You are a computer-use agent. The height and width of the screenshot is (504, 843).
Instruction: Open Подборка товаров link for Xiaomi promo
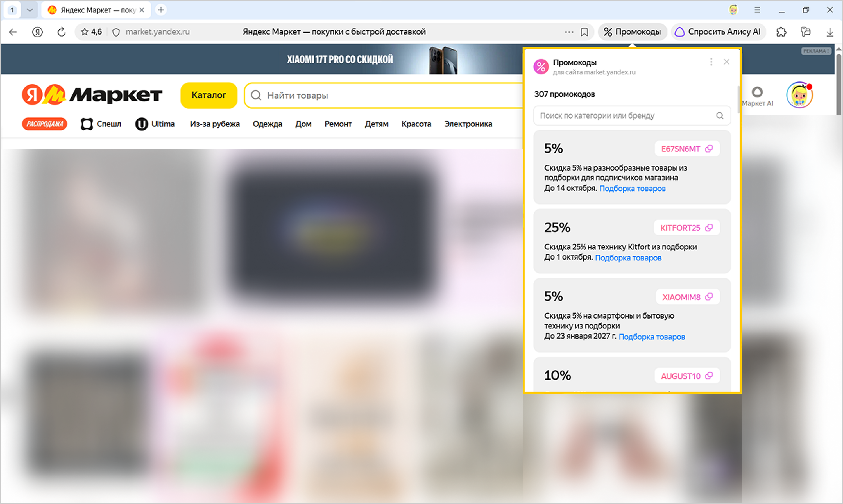pyautogui.click(x=652, y=337)
